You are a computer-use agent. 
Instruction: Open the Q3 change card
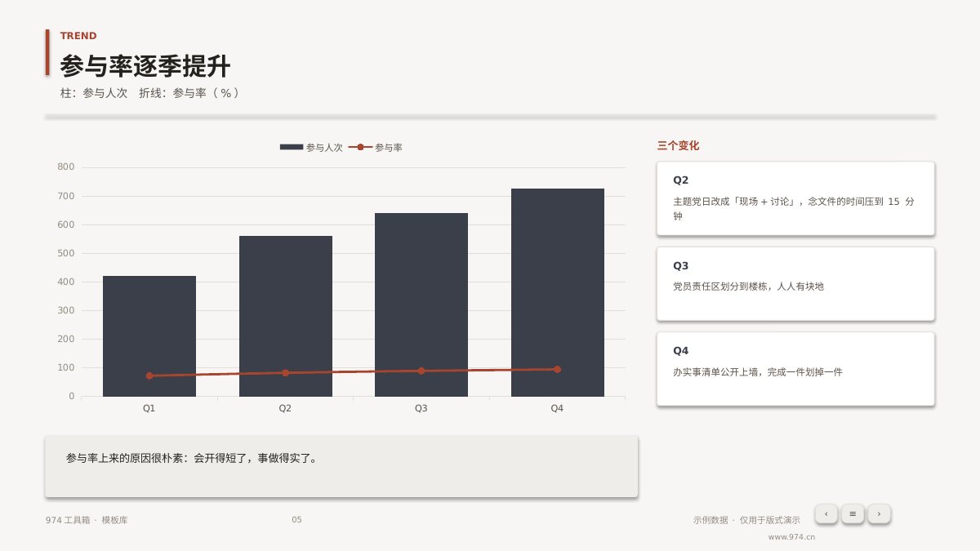(x=795, y=283)
